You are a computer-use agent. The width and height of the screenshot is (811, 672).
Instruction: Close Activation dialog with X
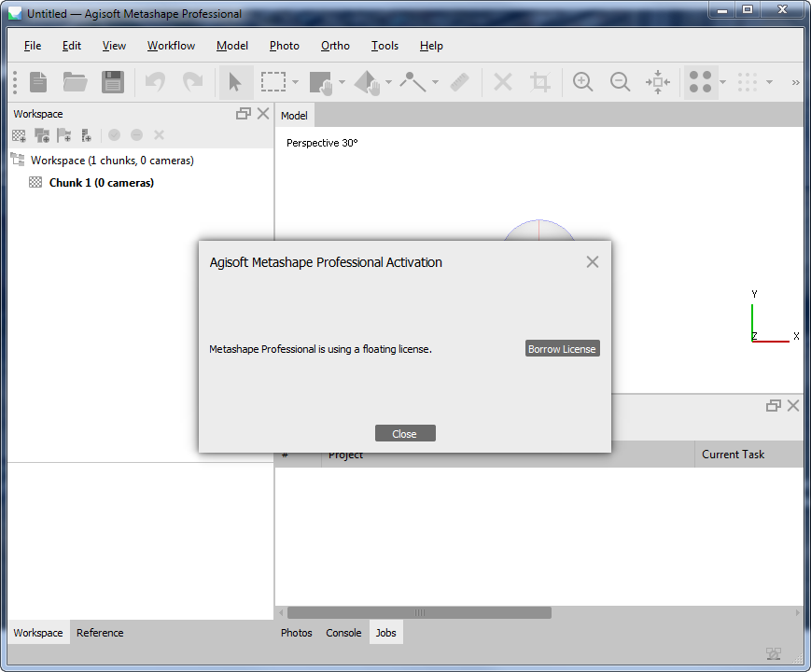(x=593, y=262)
